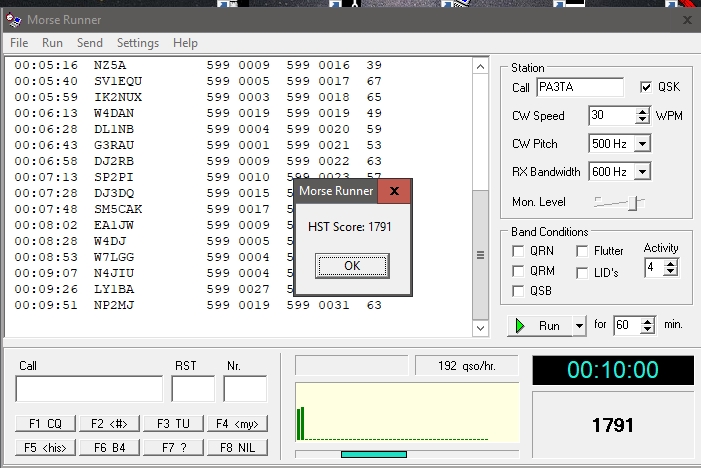Open the Run mode dropdown arrow
The image size is (701, 468).
coord(579,325)
